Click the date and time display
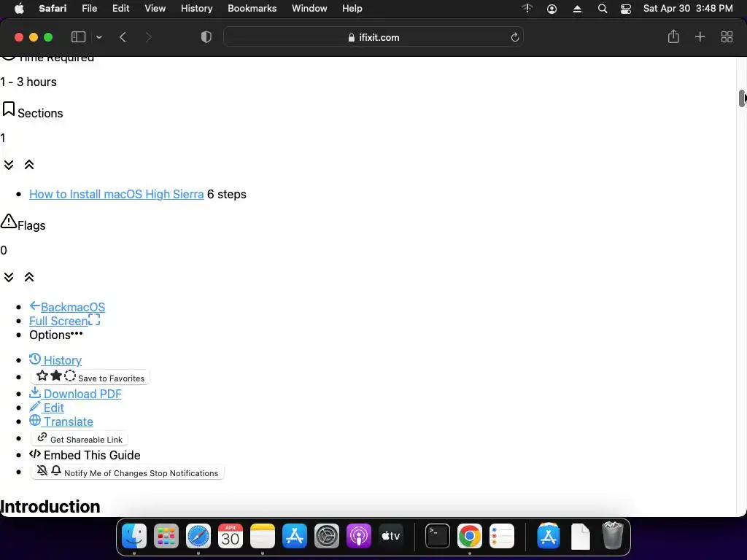 point(687,9)
